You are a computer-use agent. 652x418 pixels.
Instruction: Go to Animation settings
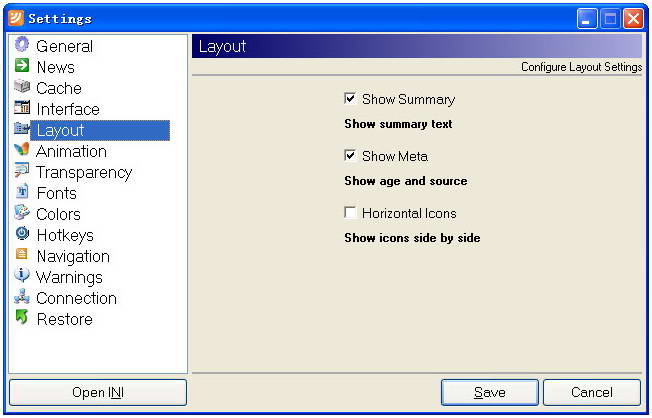click(x=72, y=151)
